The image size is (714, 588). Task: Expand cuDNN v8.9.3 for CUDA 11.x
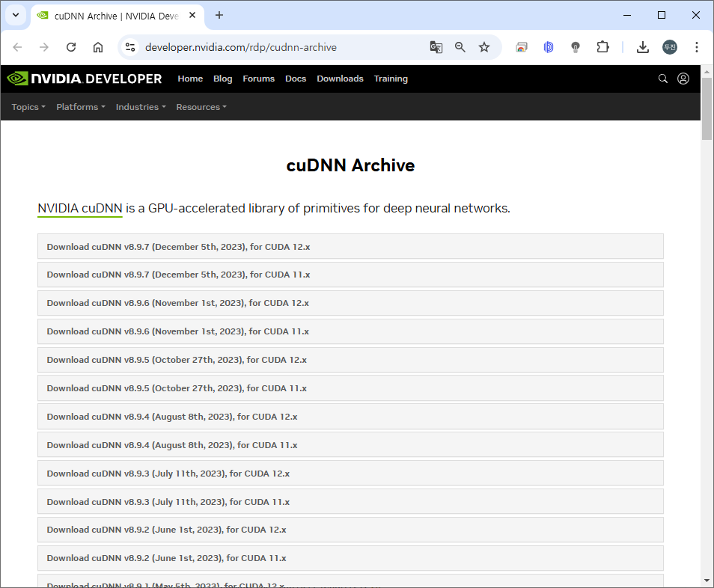pyautogui.click(x=350, y=502)
